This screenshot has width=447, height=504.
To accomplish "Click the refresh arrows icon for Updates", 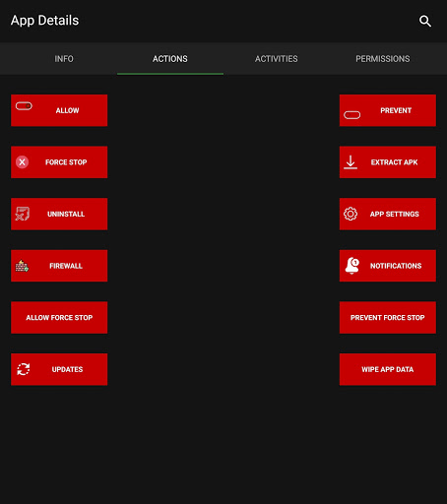I will click(24, 369).
